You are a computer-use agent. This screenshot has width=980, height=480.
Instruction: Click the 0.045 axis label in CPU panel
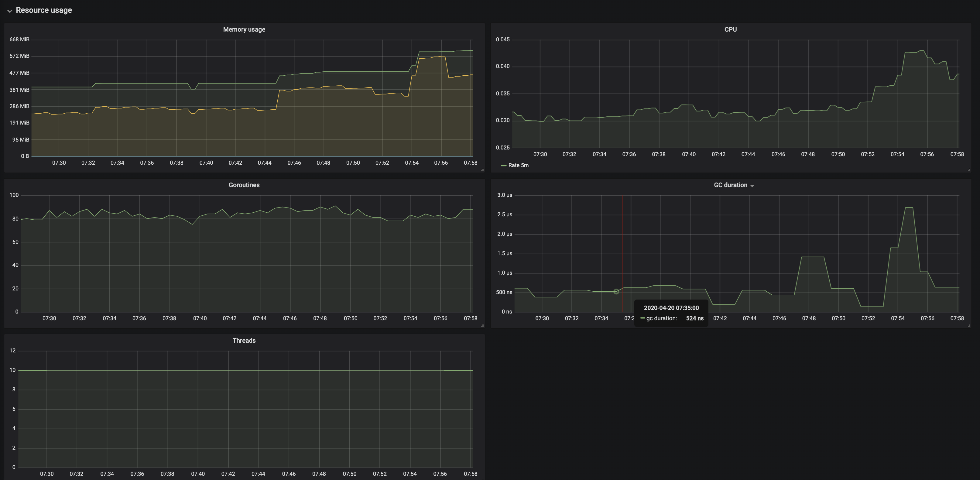coord(502,39)
